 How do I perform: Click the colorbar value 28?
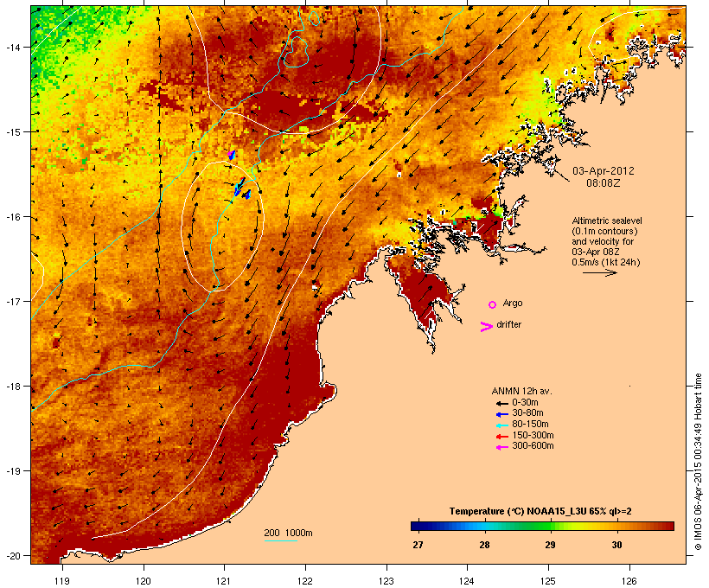point(484,545)
